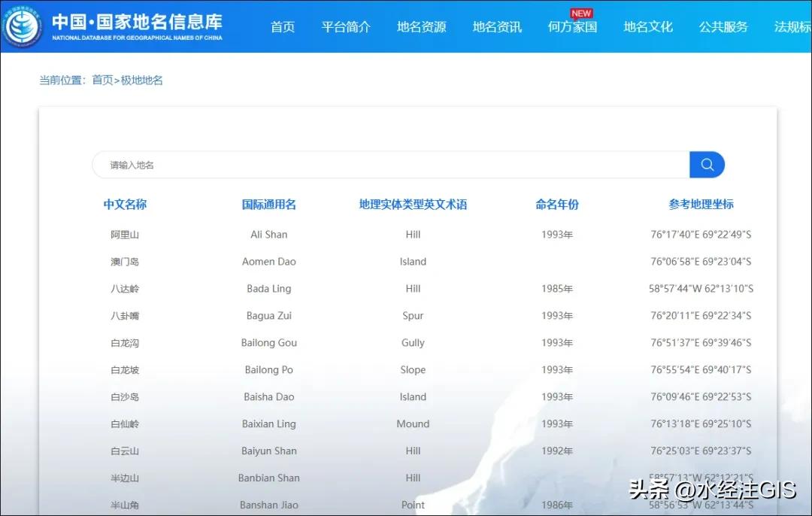Image resolution: width=812 pixels, height=516 pixels.
Task: Click coordinates 58°57′44″W 62°13′10″S
Action: (x=701, y=289)
